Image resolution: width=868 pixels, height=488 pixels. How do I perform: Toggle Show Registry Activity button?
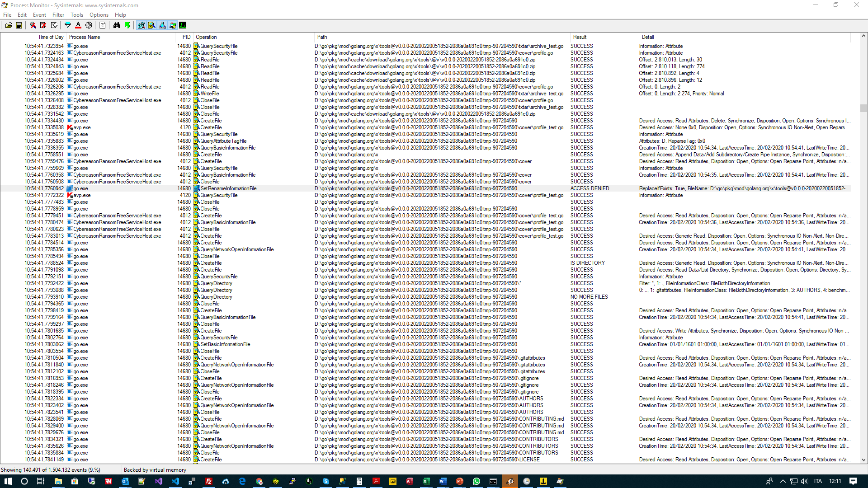click(x=142, y=25)
